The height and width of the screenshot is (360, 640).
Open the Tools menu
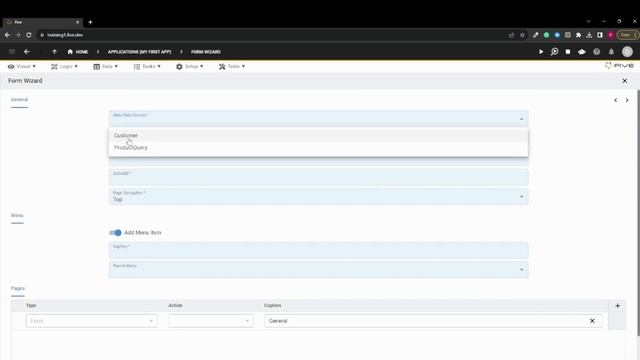click(232, 67)
